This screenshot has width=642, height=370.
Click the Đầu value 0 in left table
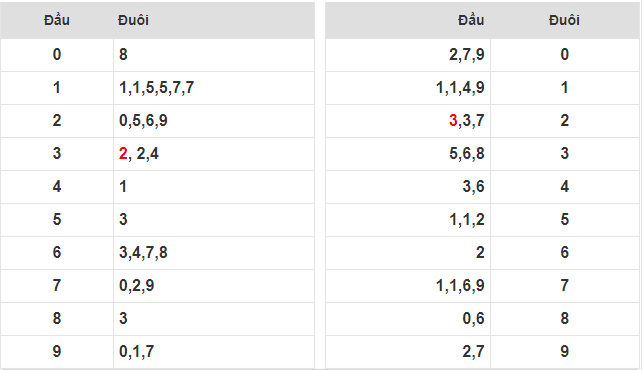tap(57, 54)
